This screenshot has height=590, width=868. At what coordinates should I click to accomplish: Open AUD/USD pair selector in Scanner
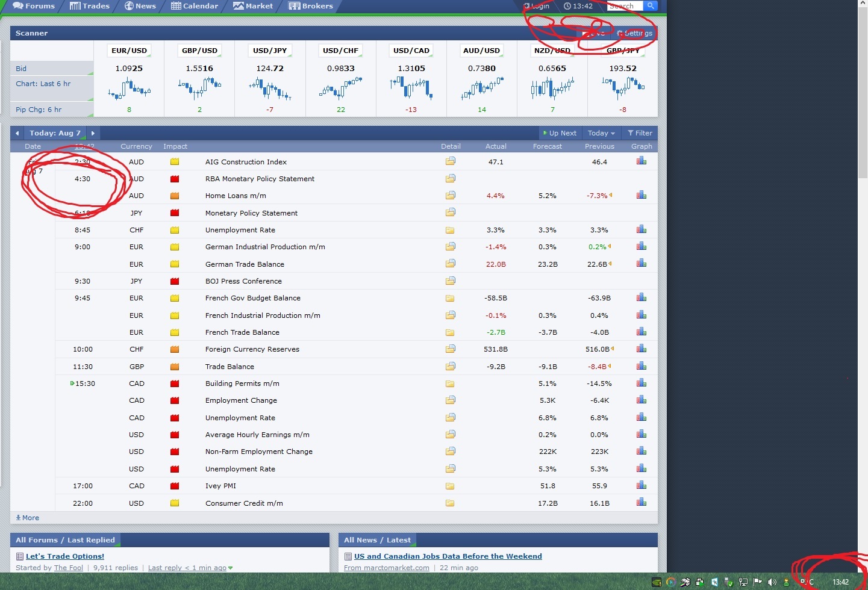[x=481, y=51]
